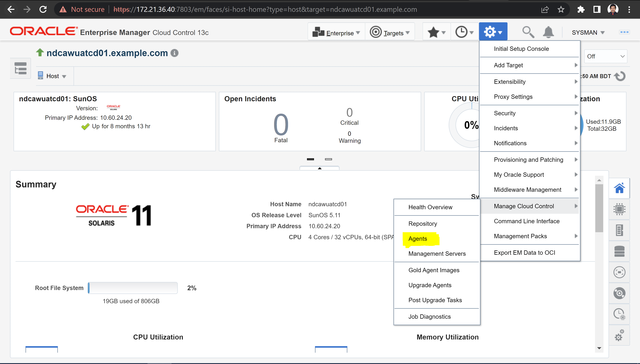Open My Oracle Support submenu

click(529, 175)
